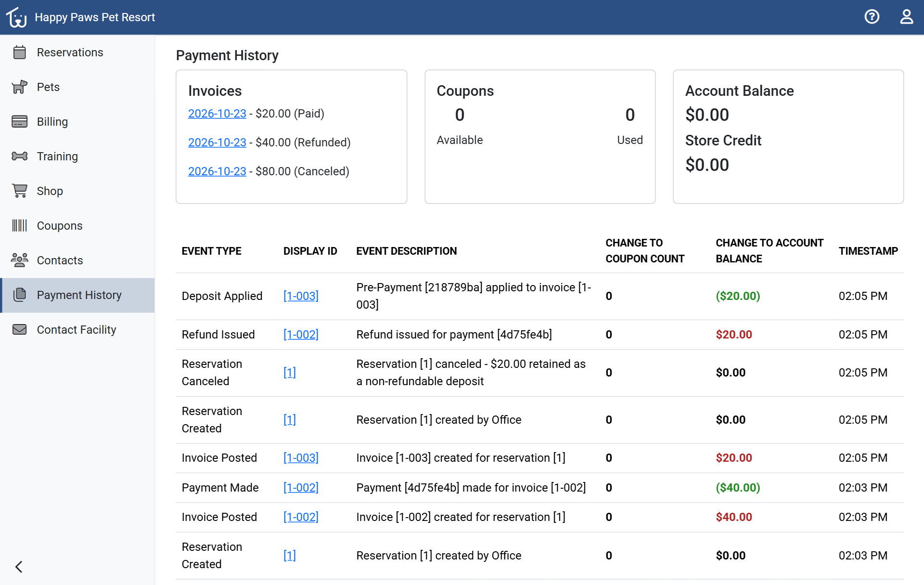The image size is (924, 585).
Task: Open the $20.00 Paid invoice date link
Action: pos(217,114)
